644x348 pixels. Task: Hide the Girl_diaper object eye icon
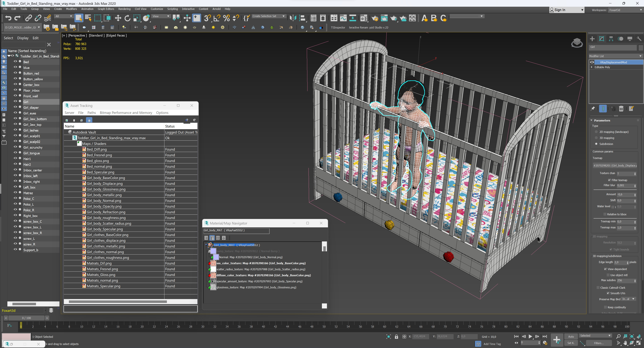[15, 107]
